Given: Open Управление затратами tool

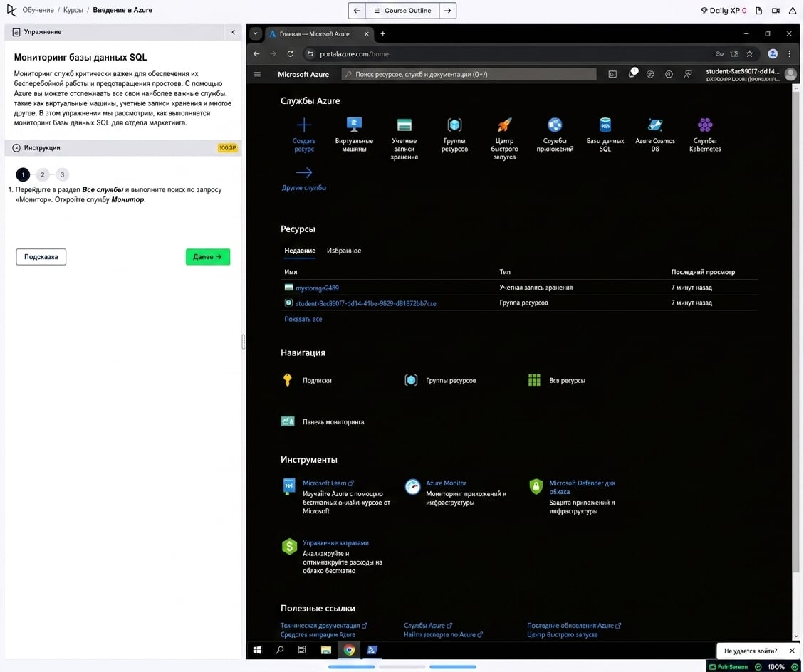Looking at the screenshot, I should [x=335, y=543].
